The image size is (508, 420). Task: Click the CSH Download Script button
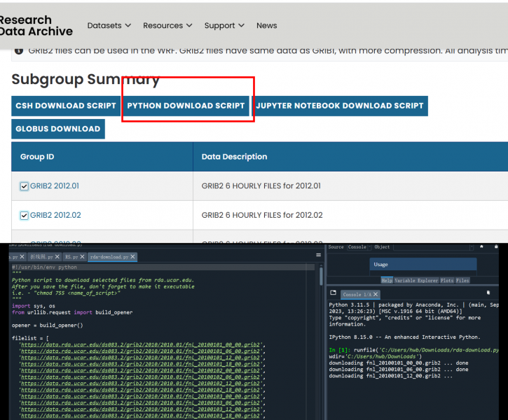[66, 106]
